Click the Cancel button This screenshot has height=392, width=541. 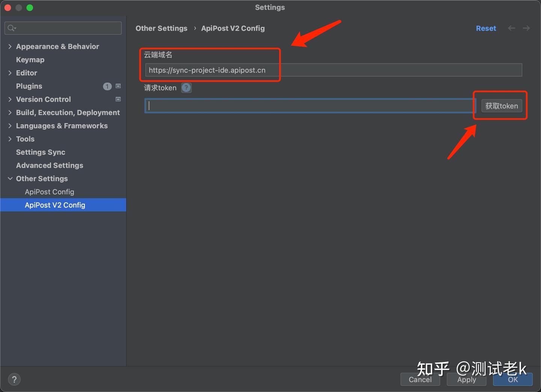(x=420, y=379)
